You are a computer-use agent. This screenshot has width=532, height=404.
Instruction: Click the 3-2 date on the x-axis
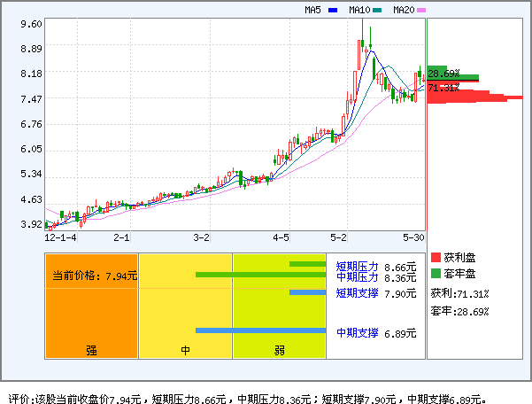(202, 237)
